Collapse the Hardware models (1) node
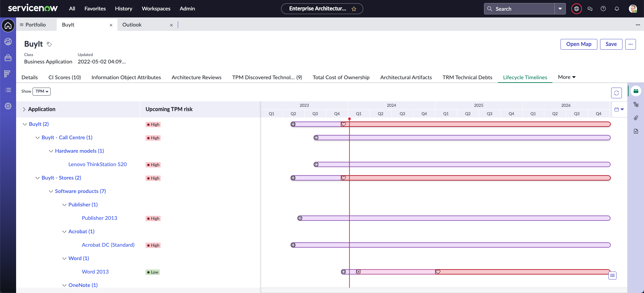The height and width of the screenshot is (293, 644). click(51, 151)
